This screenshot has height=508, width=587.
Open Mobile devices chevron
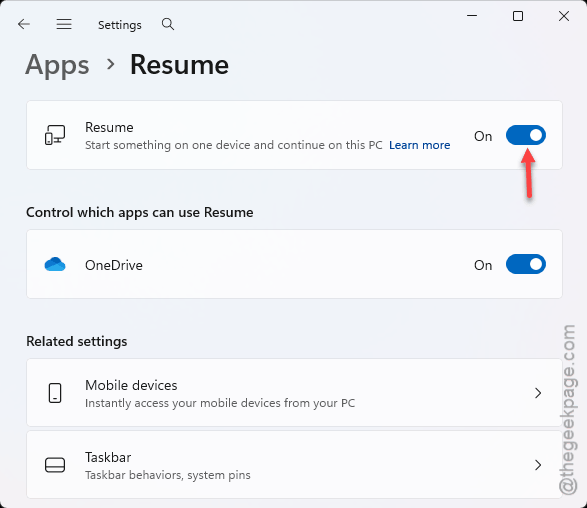[x=538, y=393]
